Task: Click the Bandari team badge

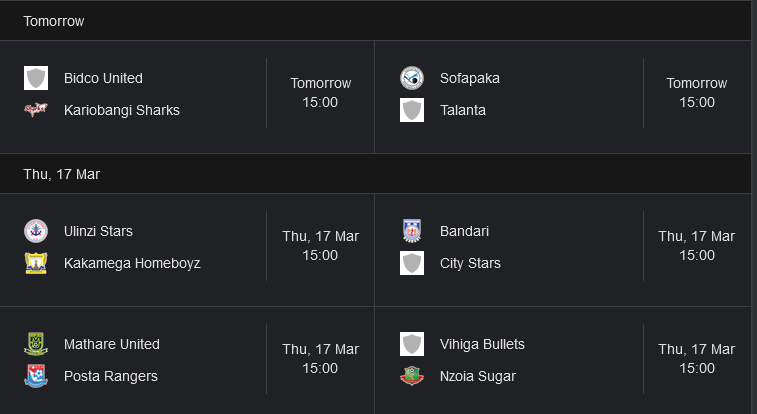Action: pos(412,231)
